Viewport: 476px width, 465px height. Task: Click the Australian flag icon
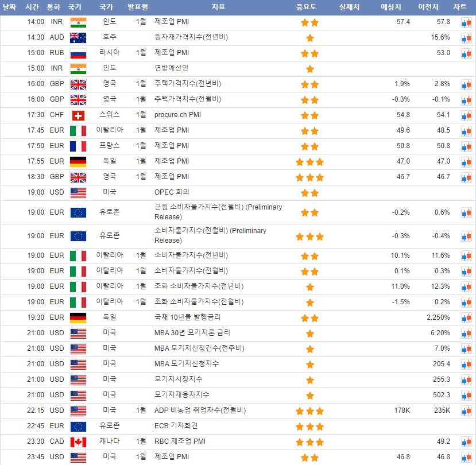click(78, 38)
